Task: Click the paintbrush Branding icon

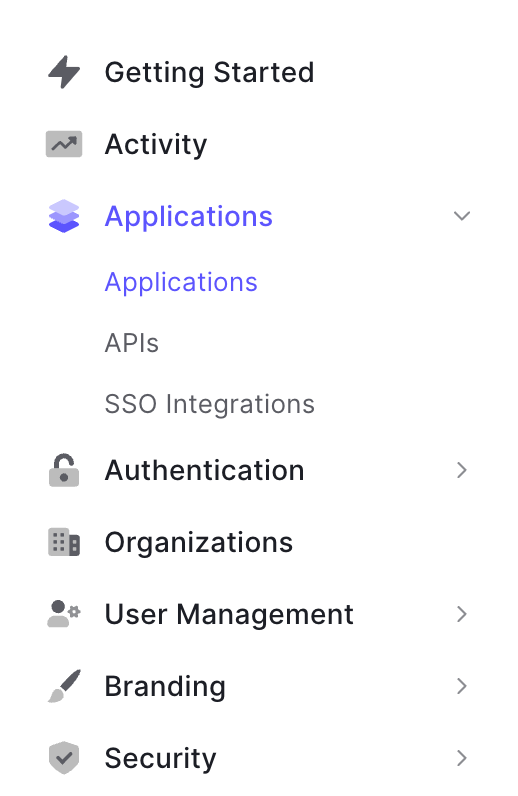Action: pyautogui.click(x=64, y=686)
